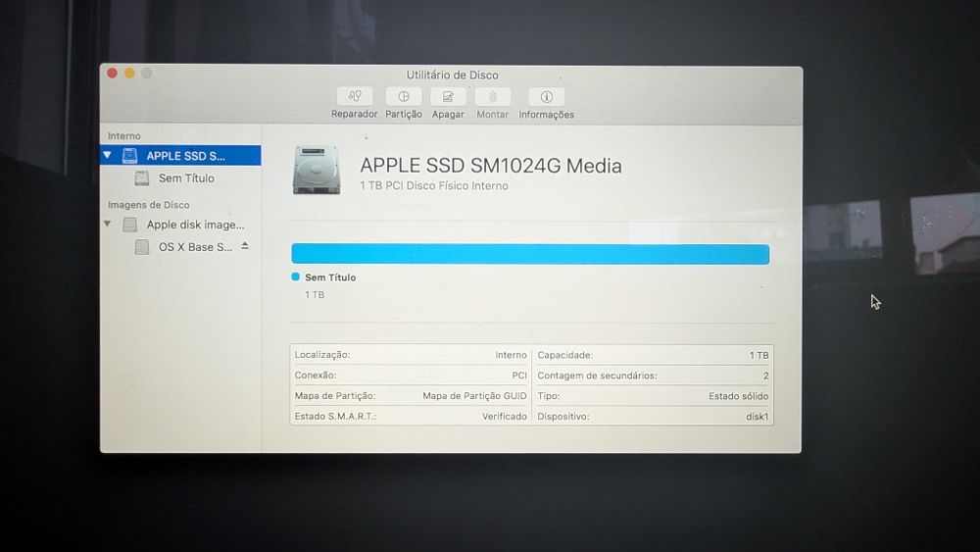The width and height of the screenshot is (980, 552).
Task: Click the Conexão label
Action: point(316,376)
